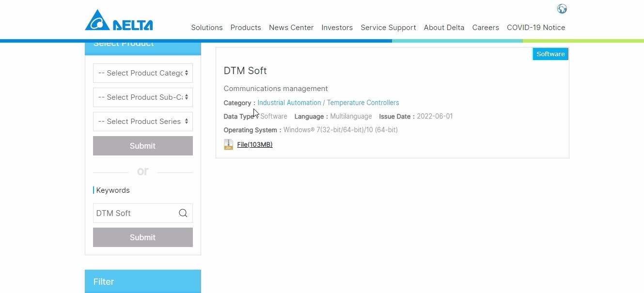Click the Filter panel header
Viewport: 644px width, 293px height.
[143, 281]
